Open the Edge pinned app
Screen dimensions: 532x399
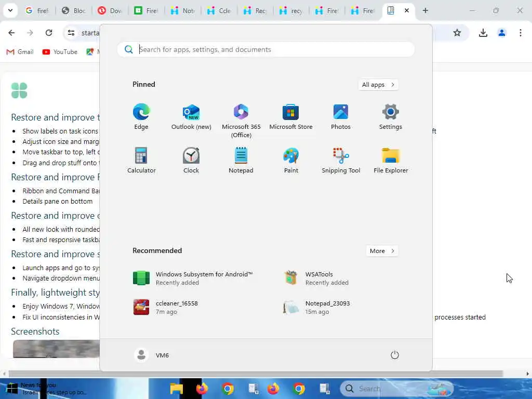pos(141,117)
